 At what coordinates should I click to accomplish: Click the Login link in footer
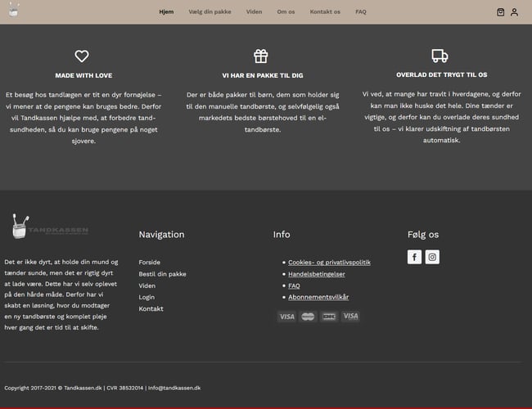(x=147, y=297)
